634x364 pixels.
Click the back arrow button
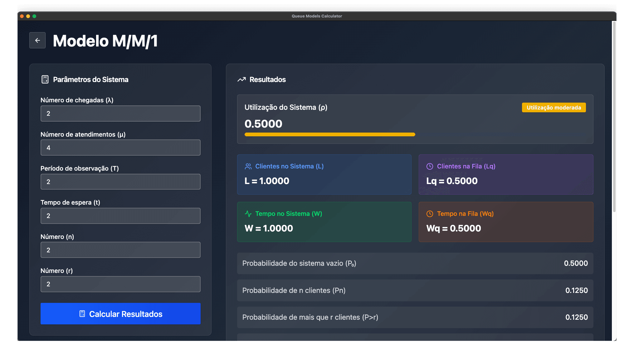[37, 40]
